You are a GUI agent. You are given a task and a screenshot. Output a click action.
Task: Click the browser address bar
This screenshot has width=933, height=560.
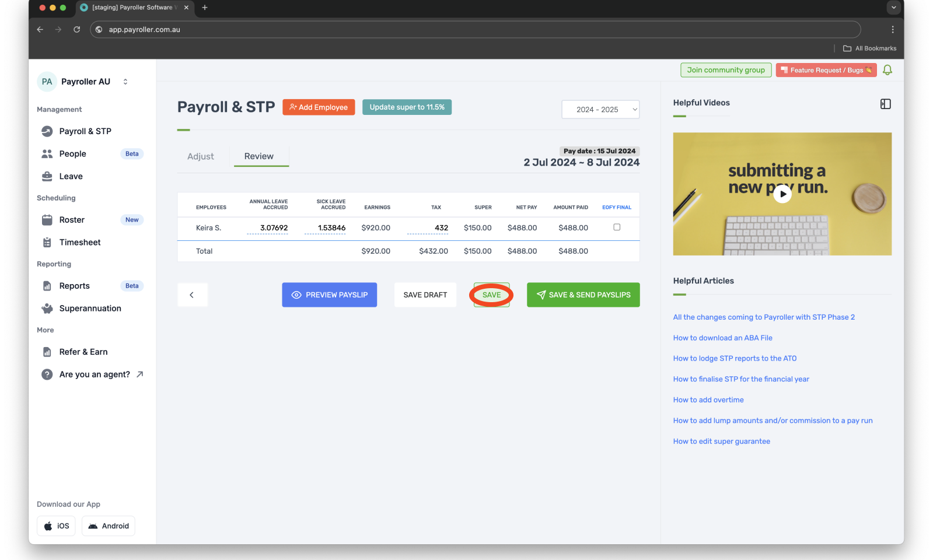click(x=476, y=29)
